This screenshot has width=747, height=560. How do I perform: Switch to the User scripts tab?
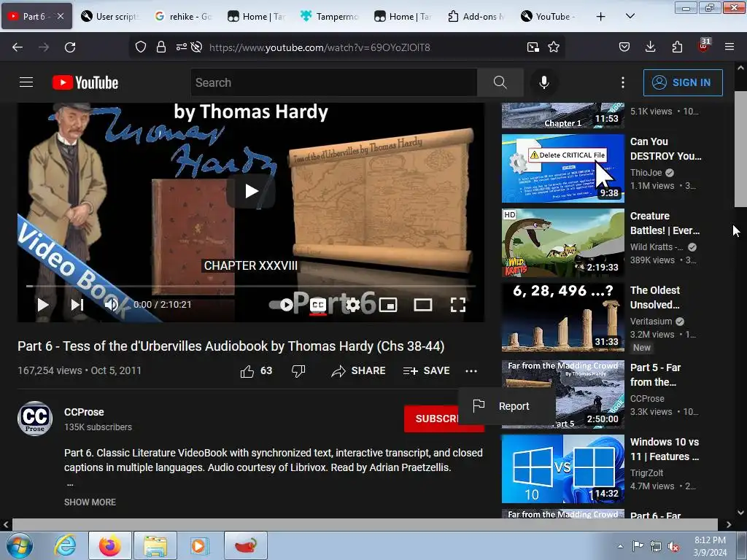click(x=111, y=16)
